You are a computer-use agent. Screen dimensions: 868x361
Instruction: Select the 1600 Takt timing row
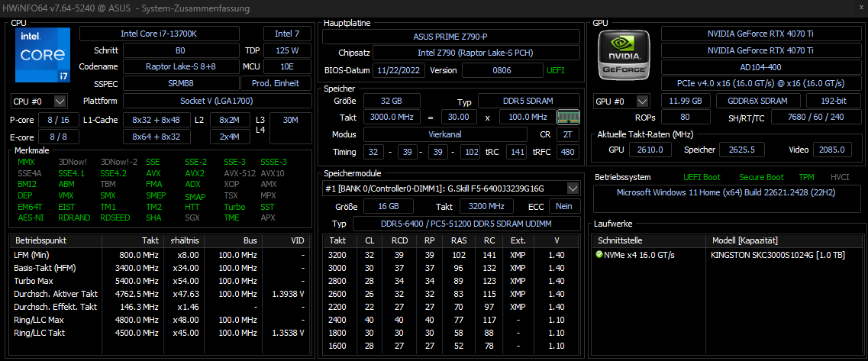click(451, 346)
